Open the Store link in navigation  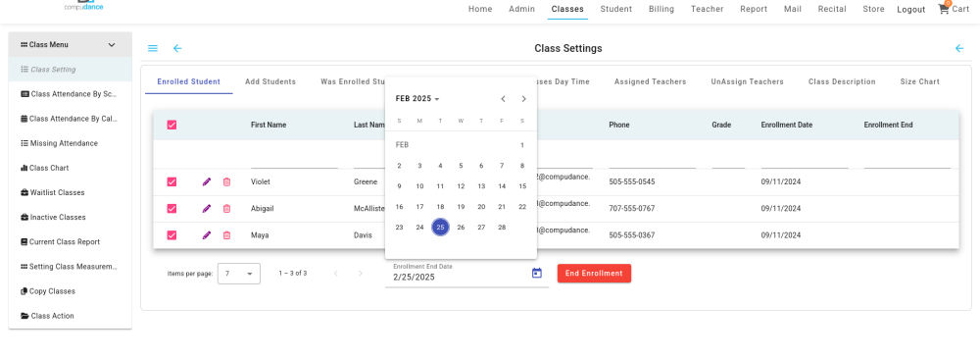[873, 9]
